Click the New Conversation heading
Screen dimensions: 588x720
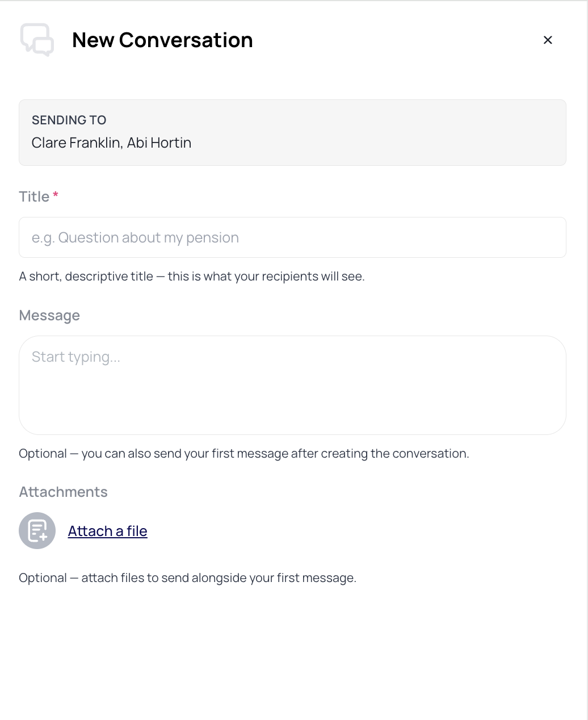(162, 40)
